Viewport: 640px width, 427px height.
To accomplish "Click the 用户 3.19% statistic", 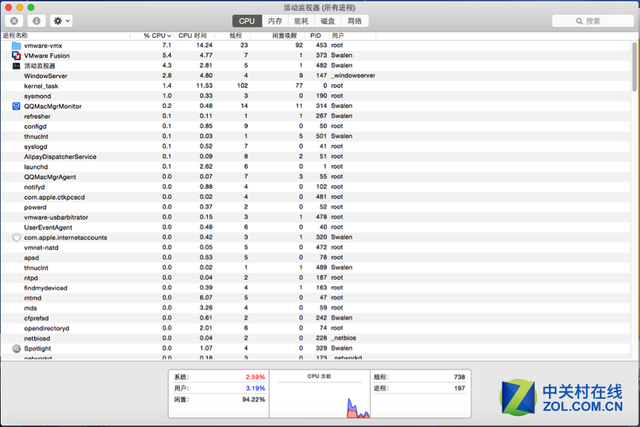I will point(219,388).
